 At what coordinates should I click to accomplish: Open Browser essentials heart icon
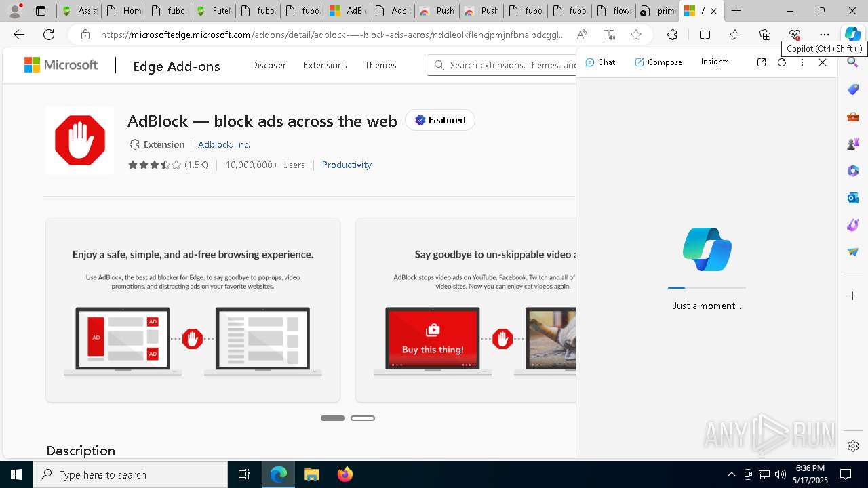coord(795,35)
